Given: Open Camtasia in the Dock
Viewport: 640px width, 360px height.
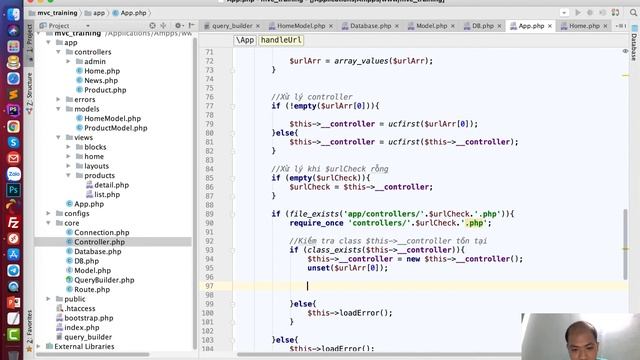Looking at the screenshot, I should [x=13, y=334].
